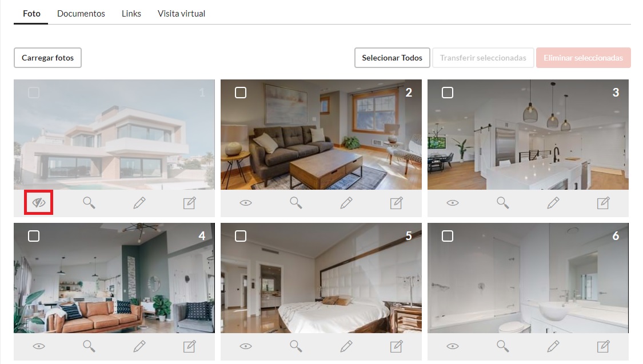Zoom photo 2 with magnifier icon

pyautogui.click(x=295, y=202)
